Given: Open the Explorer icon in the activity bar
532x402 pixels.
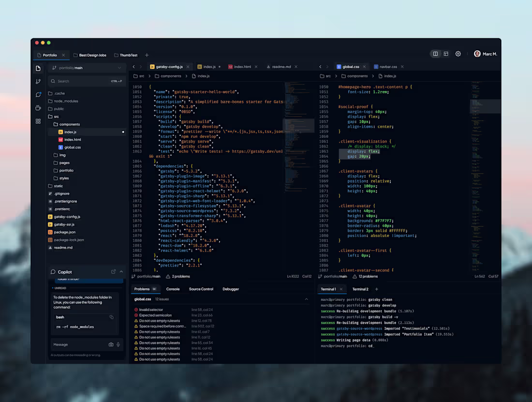Looking at the screenshot, I should click(38, 68).
